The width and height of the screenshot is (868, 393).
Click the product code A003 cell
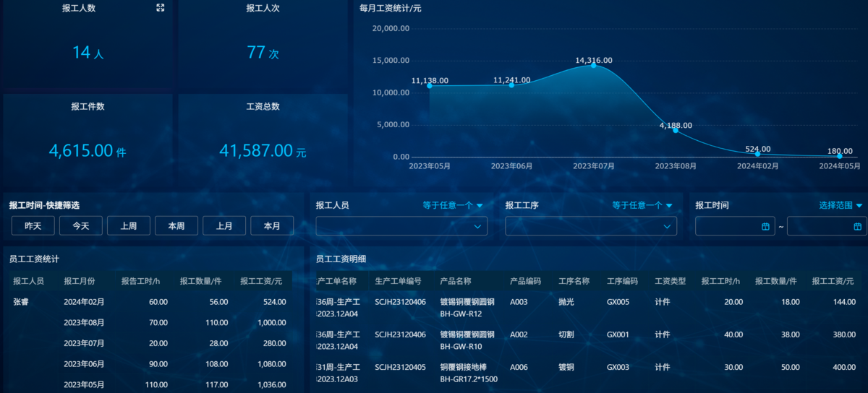519,301
